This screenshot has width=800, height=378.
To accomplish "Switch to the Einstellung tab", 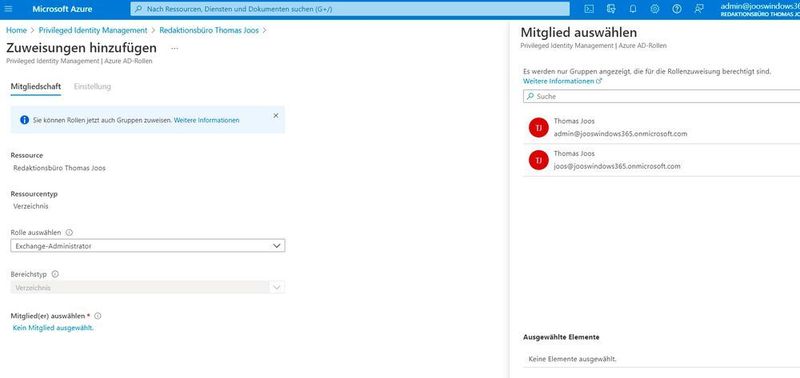I will (x=92, y=86).
